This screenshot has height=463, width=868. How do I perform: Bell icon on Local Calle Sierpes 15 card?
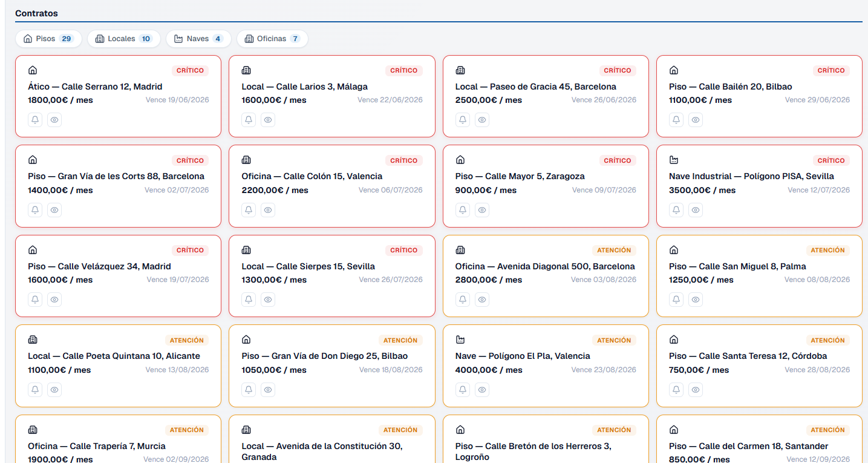click(x=249, y=300)
